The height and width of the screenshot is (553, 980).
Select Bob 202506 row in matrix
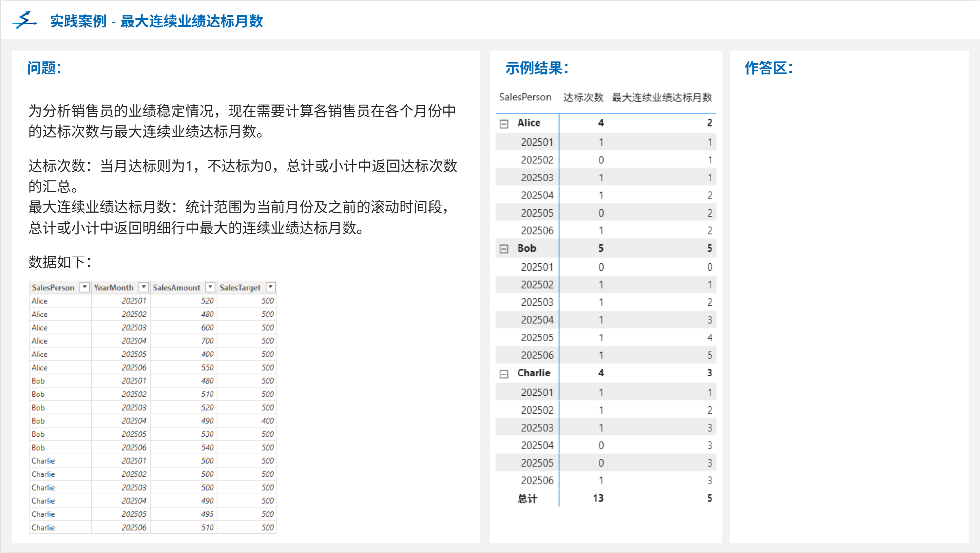pos(537,355)
